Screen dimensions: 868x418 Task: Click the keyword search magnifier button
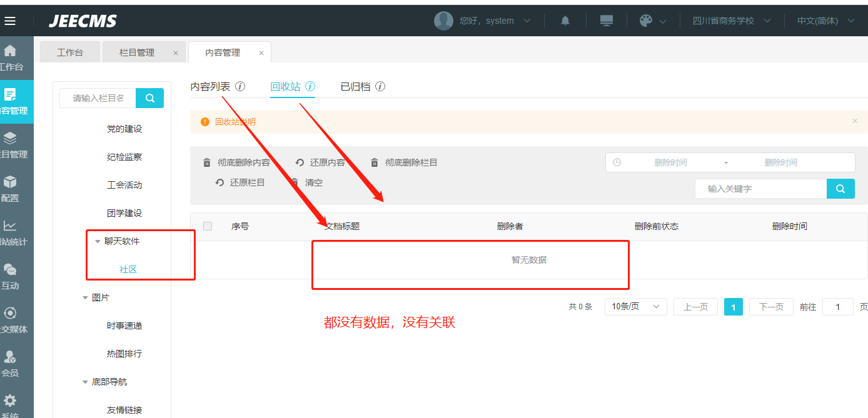pos(840,189)
